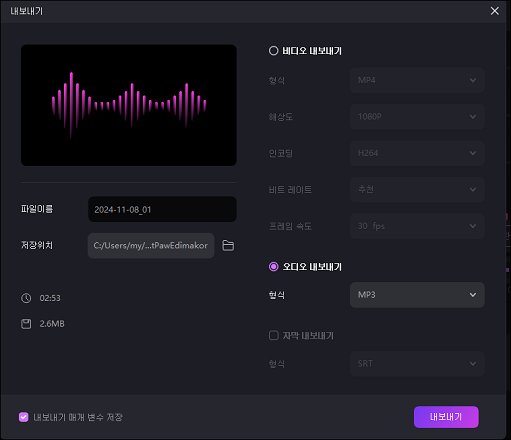Image resolution: width=511 pixels, height=440 pixels.
Task: Click the file size disk icon
Action: point(26,324)
